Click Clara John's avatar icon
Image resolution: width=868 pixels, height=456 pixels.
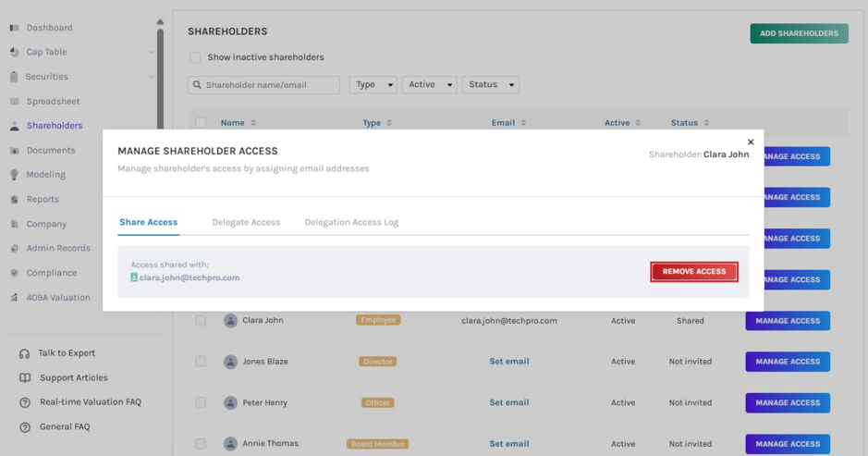point(230,320)
